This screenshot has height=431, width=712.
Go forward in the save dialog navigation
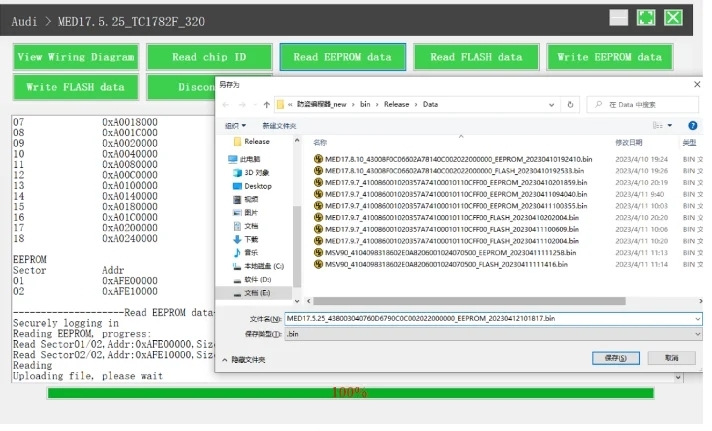(242, 105)
